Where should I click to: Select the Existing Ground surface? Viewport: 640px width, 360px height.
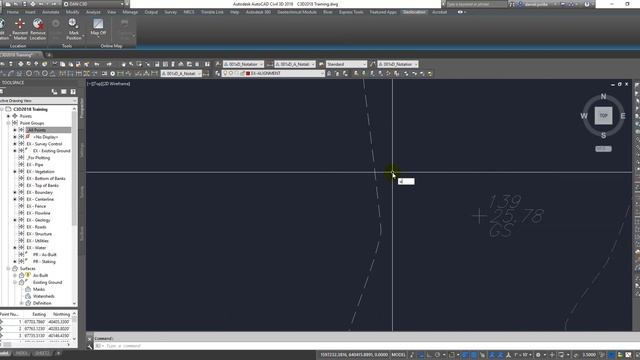pyautogui.click(x=47, y=282)
